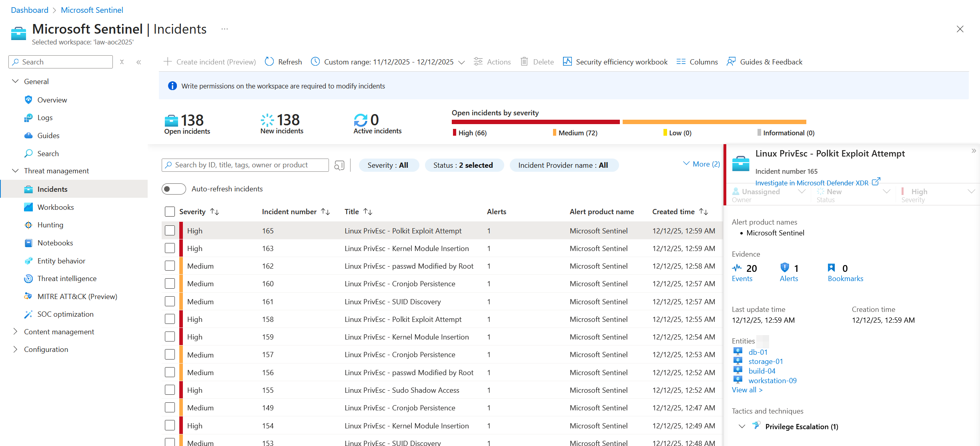Click the Columns icon
The height and width of the screenshot is (446, 980).
pyautogui.click(x=681, y=62)
